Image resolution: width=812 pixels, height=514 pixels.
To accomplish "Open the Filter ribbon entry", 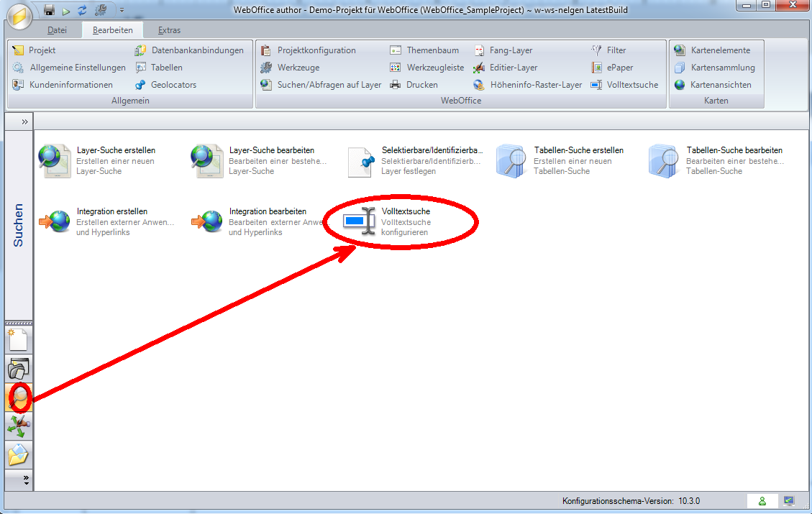I will [x=616, y=50].
